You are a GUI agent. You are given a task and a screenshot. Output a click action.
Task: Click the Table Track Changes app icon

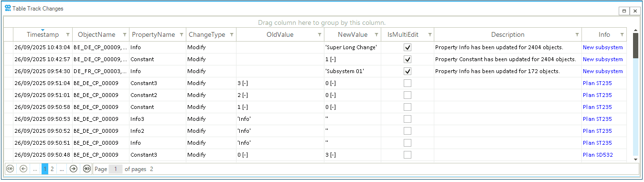pyautogui.click(x=7, y=9)
